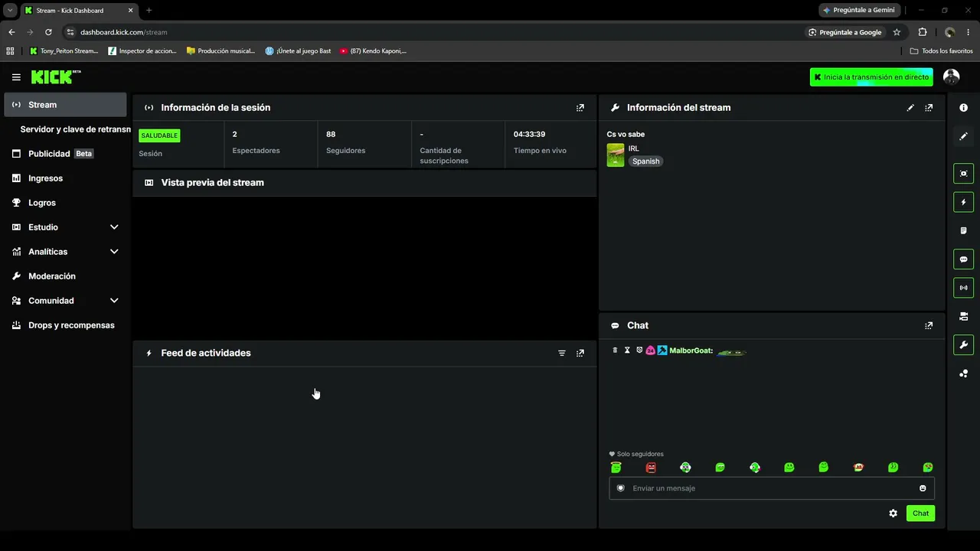Click the Solo seguidores label in chat
980x551 pixels.
pos(640,454)
